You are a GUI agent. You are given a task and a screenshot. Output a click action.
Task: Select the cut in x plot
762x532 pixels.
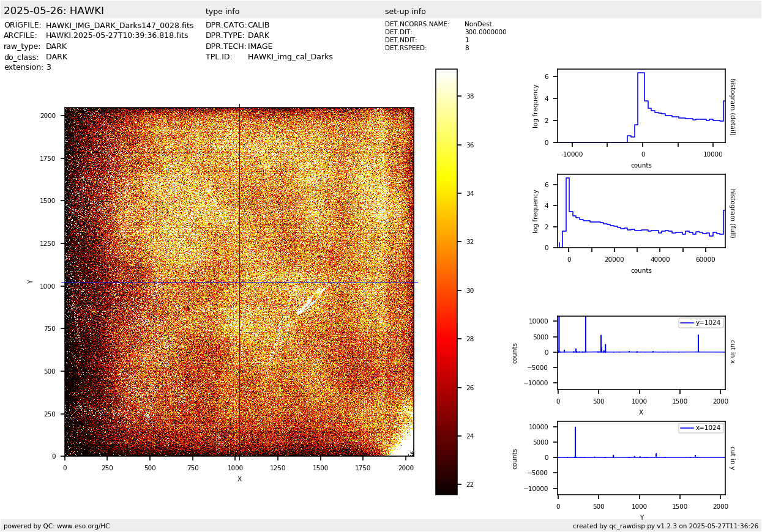(641, 352)
